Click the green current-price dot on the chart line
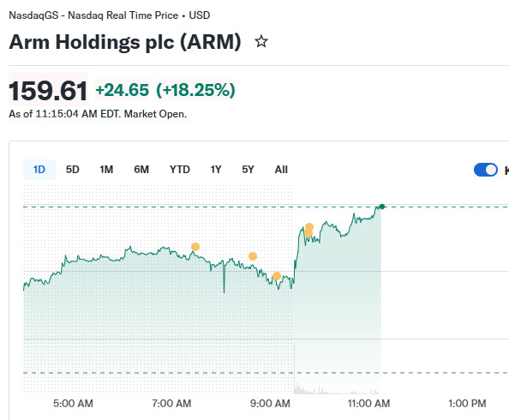509x420 pixels. [x=382, y=207]
